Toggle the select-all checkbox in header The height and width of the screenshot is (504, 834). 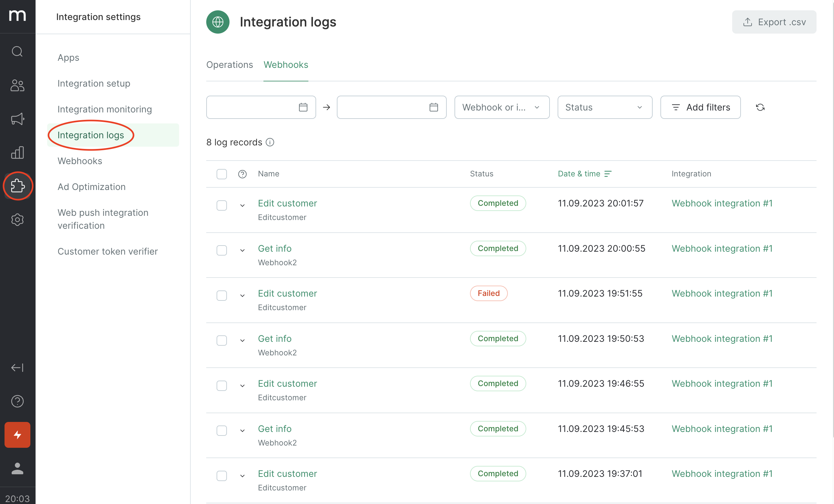point(222,174)
